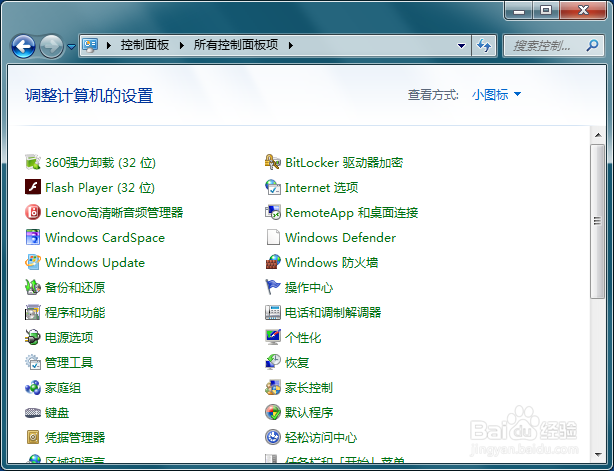
Task: Click the Windows CardSpace icon
Action: [x=33, y=238]
